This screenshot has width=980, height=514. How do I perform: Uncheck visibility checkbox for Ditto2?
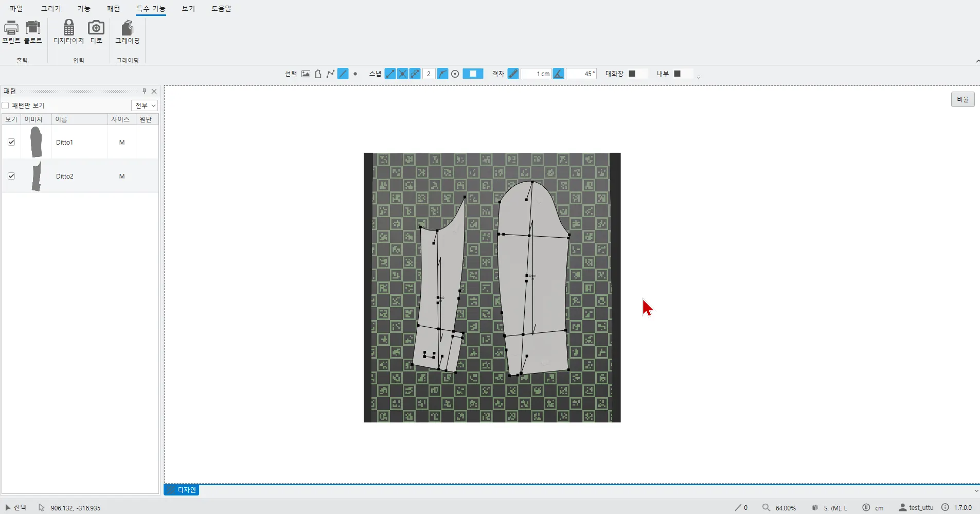[11, 176]
